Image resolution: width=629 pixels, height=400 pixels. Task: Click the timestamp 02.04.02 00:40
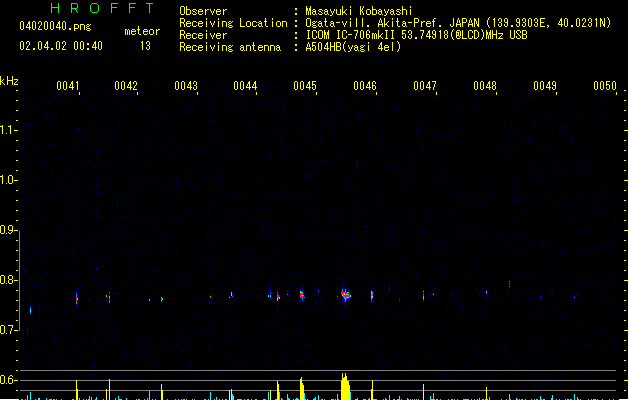pos(61,46)
